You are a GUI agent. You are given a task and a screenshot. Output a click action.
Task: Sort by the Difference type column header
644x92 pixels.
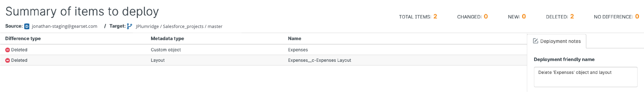click(23, 38)
